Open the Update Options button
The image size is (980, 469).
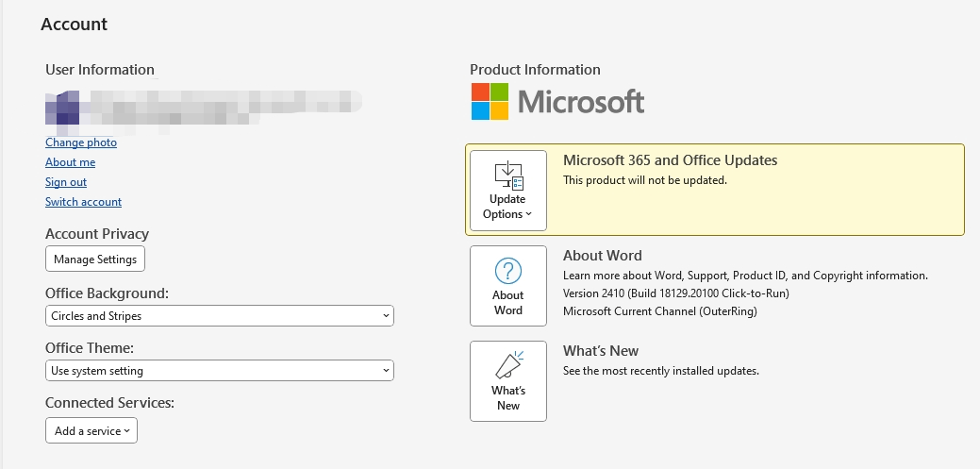[x=508, y=190]
